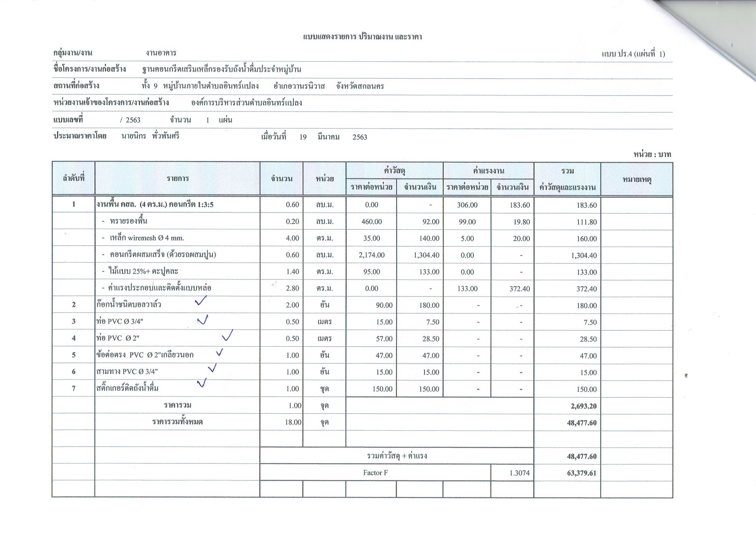This screenshot has width=756, height=533.
Task: Click the หมายเหตุ column header
Action: click(x=637, y=179)
